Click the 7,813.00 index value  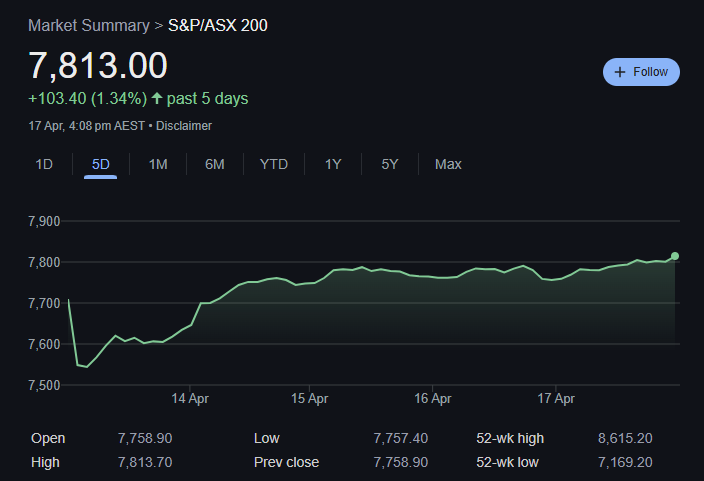pos(98,66)
